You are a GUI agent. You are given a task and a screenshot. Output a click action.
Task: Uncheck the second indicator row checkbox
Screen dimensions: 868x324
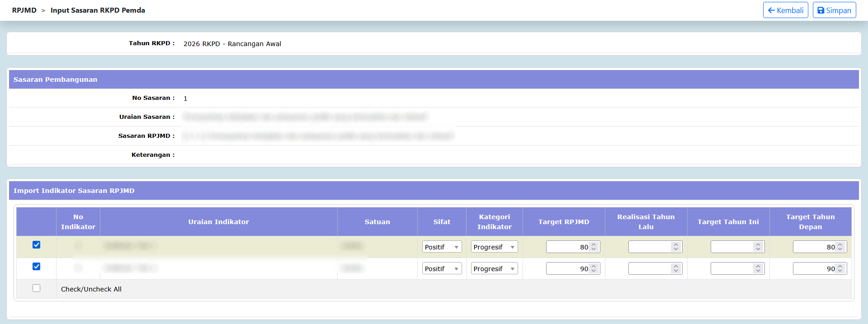(x=37, y=267)
